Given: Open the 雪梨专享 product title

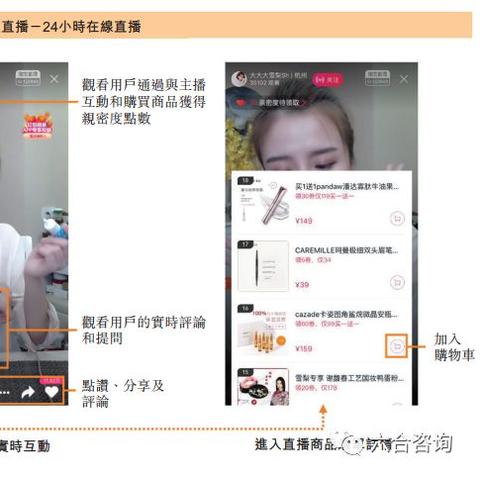Looking at the screenshot, I should pos(349,378).
